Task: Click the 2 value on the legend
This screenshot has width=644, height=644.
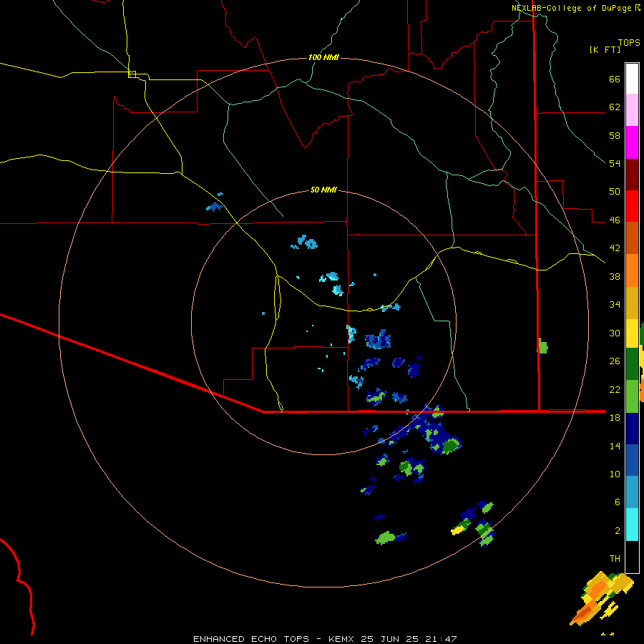Action: click(618, 531)
